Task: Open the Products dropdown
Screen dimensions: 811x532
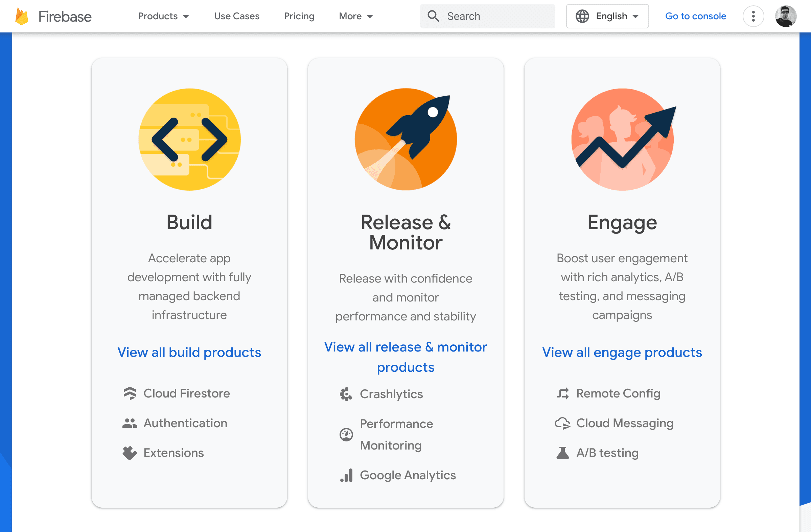Action: [x=164, y=16]
